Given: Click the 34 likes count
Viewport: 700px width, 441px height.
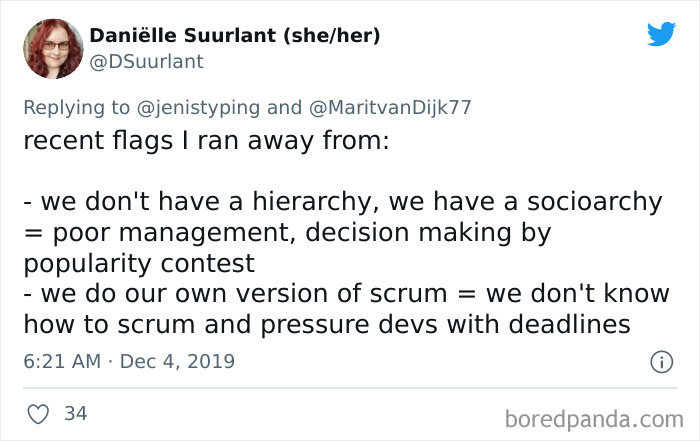Looking at the screenshot, I should point(75,413).
